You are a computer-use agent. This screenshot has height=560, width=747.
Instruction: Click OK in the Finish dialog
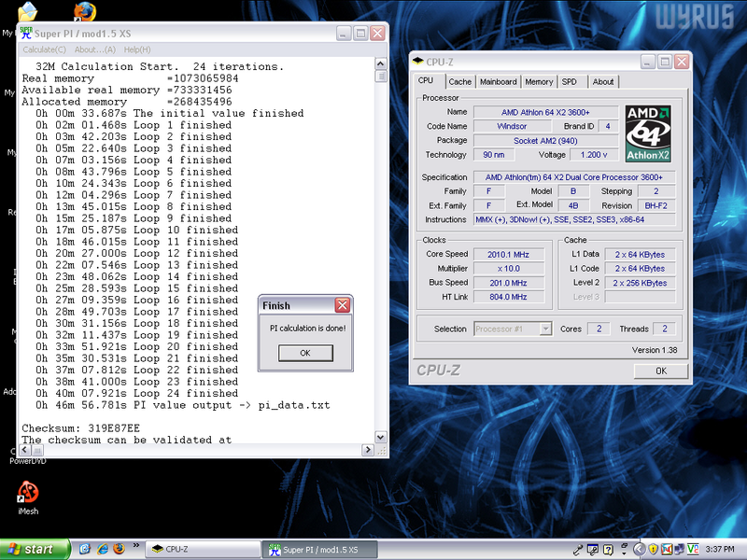pos(305,353)
